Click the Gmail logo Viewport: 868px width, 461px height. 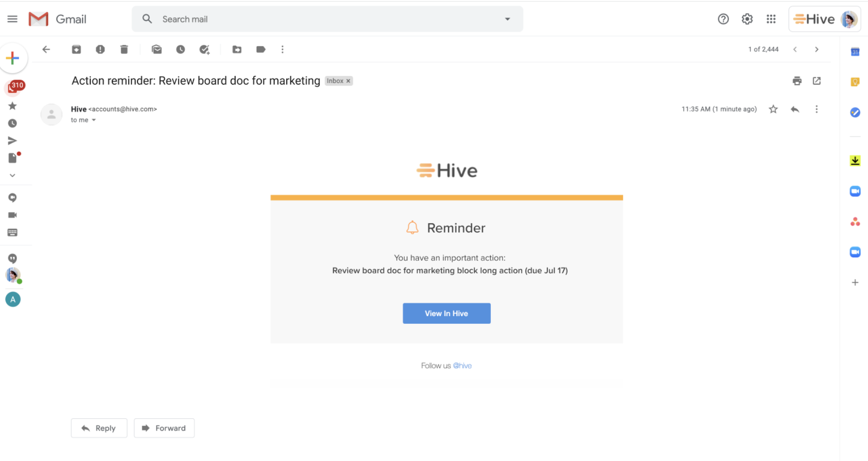point(57,19)
